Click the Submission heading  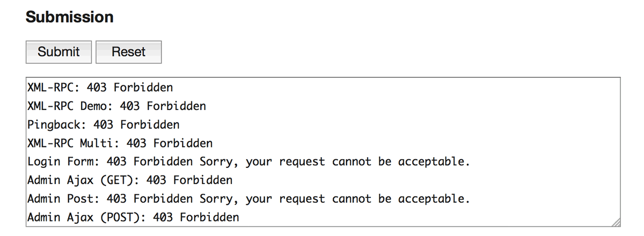point(69,17)
